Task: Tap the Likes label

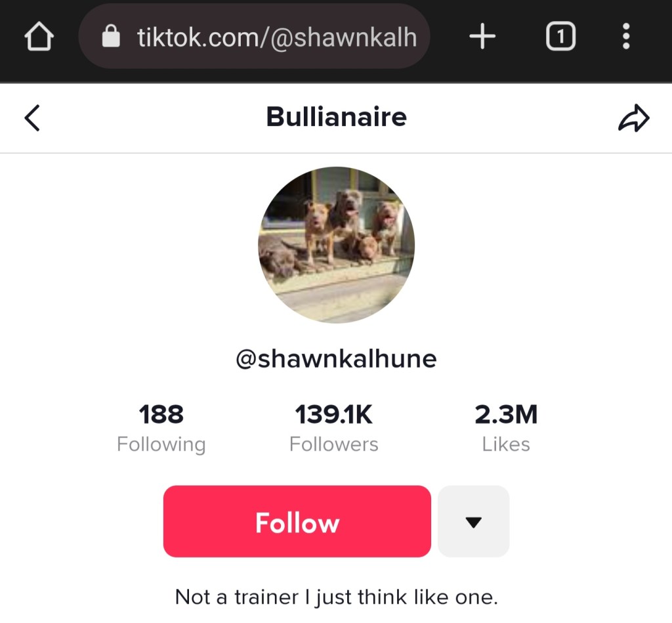Action: pos(506,444)
